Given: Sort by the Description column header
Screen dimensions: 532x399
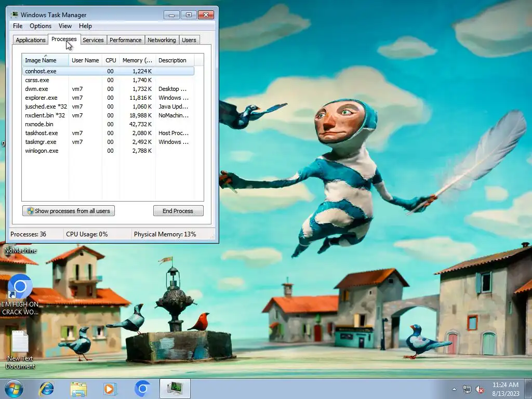Looking at the screenshot, I should (175, 60).
